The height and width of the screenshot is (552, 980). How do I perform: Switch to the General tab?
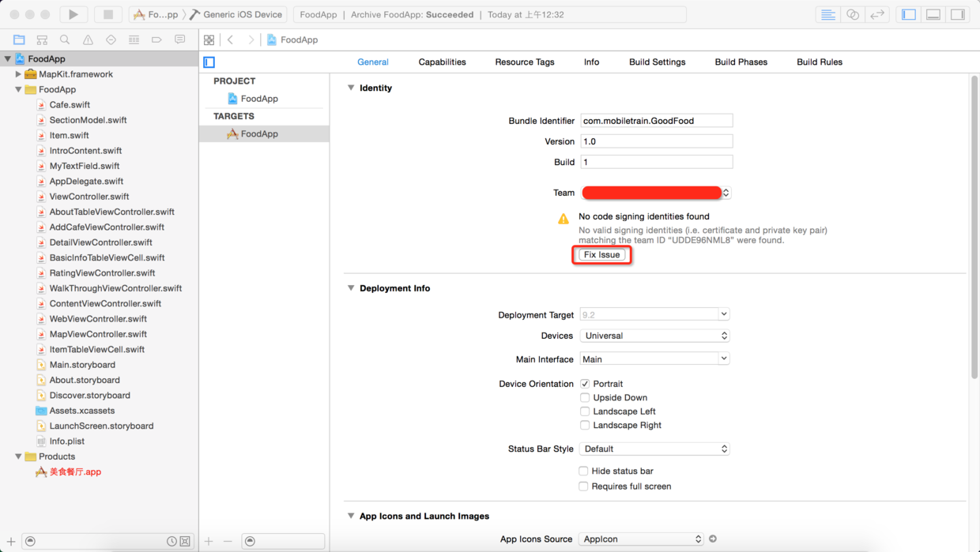coord(373,62)
